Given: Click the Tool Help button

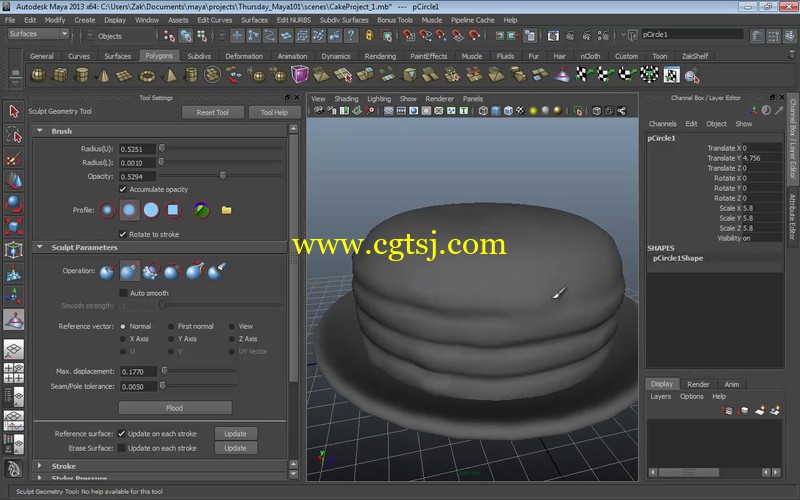Looking at the screenshot, I should pos(274,112).
